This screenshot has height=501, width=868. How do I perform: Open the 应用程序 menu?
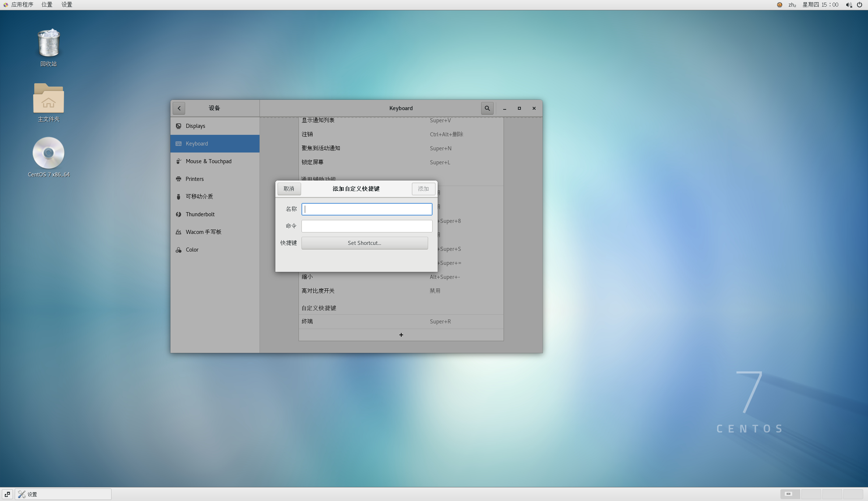22,5
